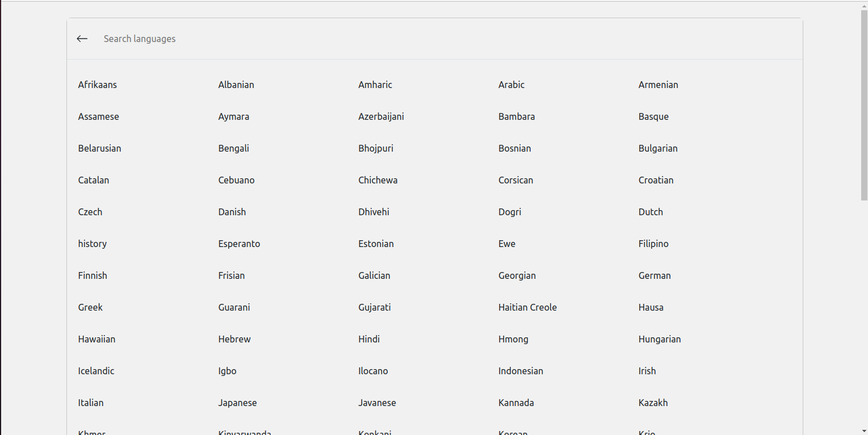The width and height of the screenshot is (868, 435).
Task: Choose Kazakh language option
Action: point(653,403)
